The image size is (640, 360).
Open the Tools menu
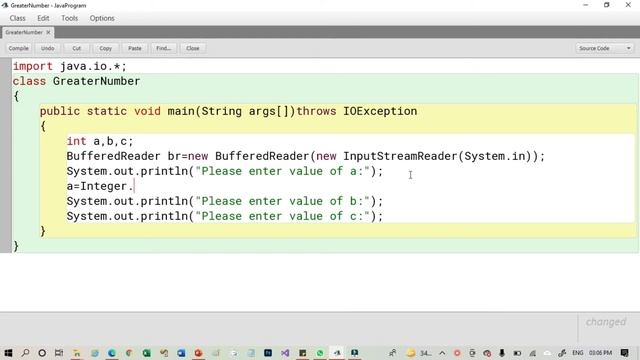pyautogui.click(x=69, y=18)
